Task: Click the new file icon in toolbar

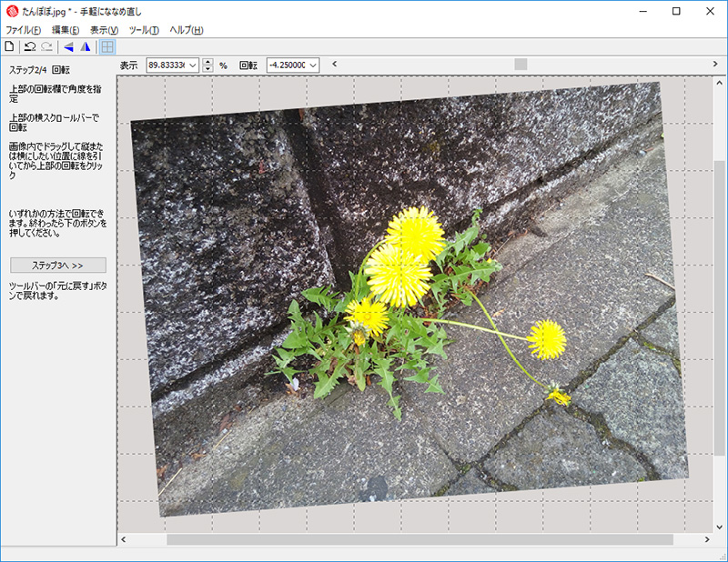Action: (10, 46)
